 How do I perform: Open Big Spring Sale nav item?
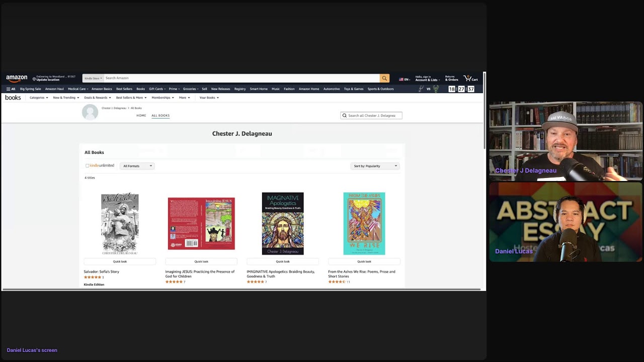point(30,89)
